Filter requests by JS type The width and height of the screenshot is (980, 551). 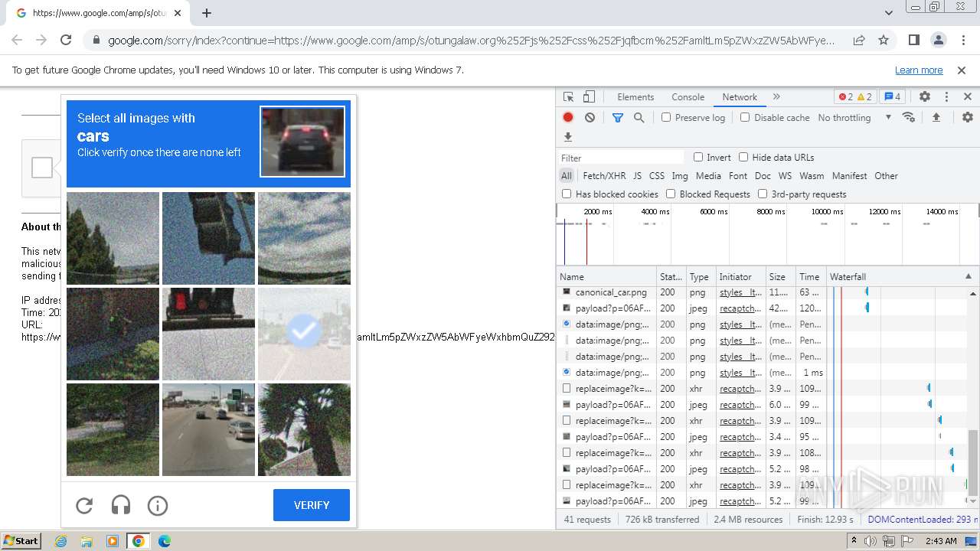pos(637,175)
